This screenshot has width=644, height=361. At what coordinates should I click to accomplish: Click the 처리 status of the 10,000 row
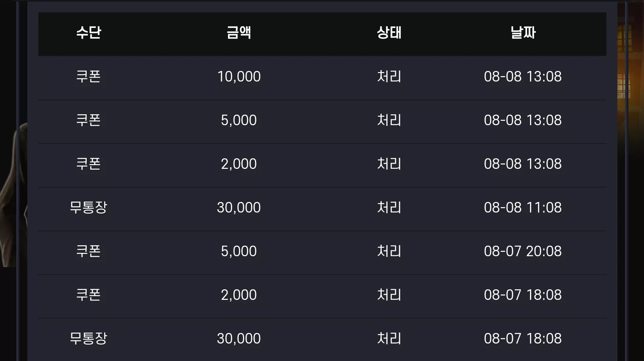389,76
